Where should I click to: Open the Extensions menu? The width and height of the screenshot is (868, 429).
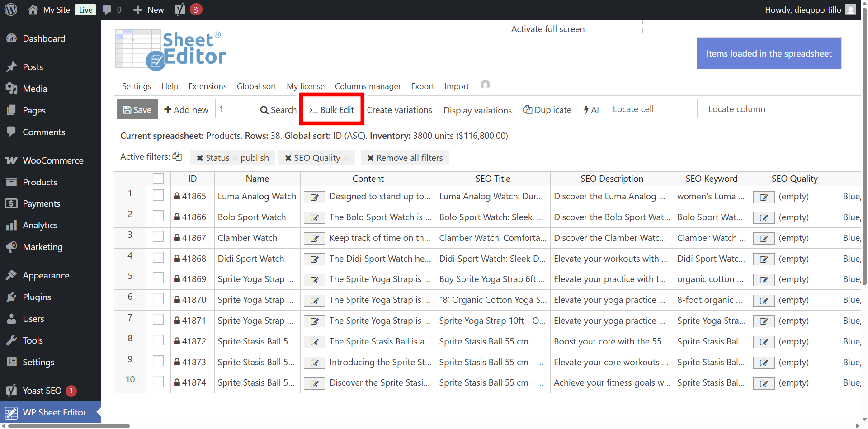[x=208, y=86]
